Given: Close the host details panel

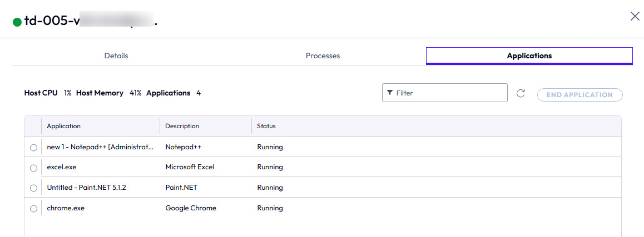Looking at the screenshot, I should pyautogui.click(x=635, y=16).
